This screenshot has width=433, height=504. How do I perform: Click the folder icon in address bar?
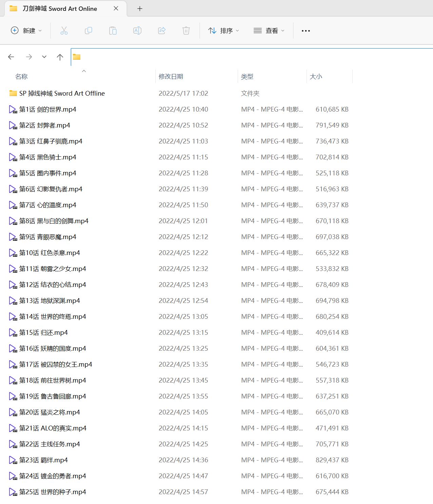[x=77, y=57]
